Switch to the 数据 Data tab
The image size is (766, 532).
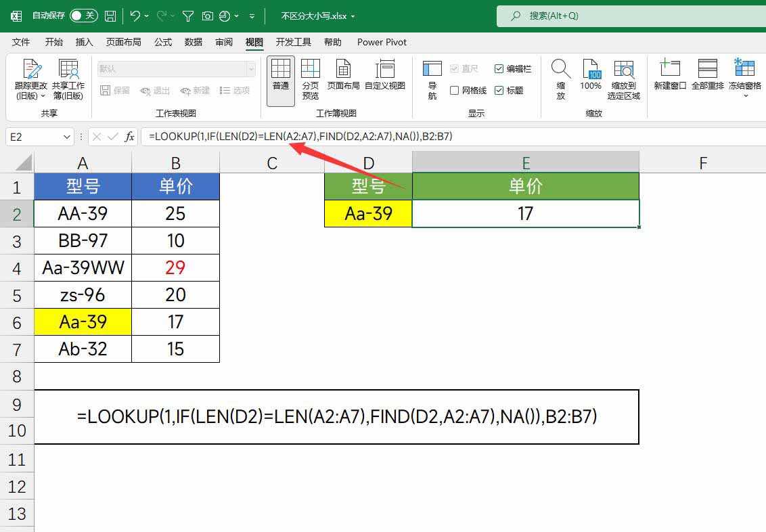pyautogui.click(x=194, y=42)
